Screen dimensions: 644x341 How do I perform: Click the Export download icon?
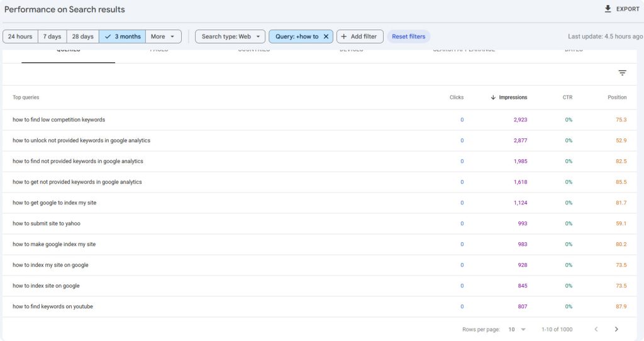tap(608, 9)
